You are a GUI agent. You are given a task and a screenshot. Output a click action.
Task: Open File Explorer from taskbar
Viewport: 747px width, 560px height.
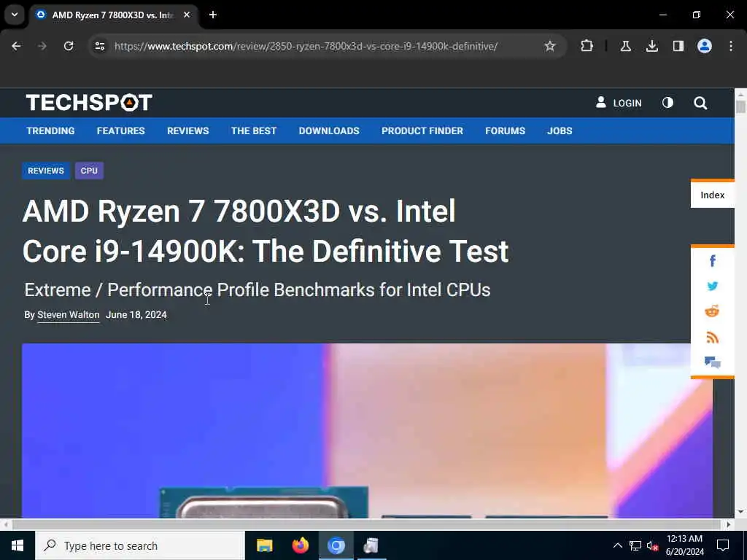click(x=264, y=545)
